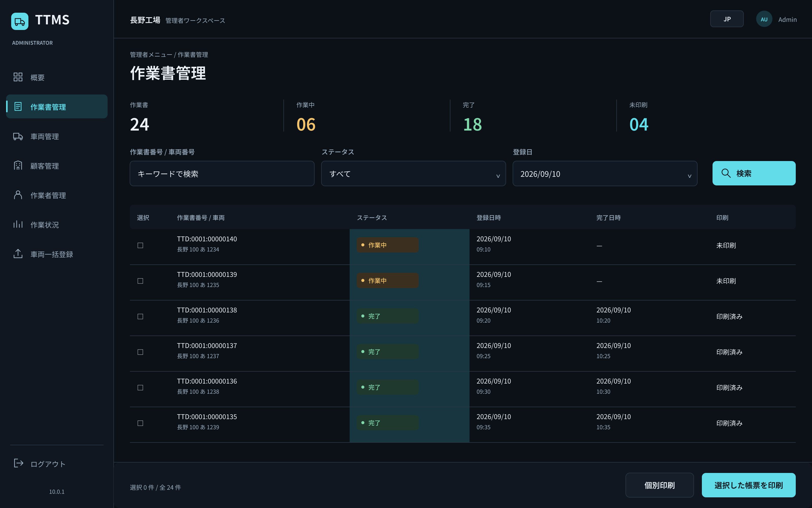
Task: Click the キーワードで検索 input field
Action: tap(222, 174)
